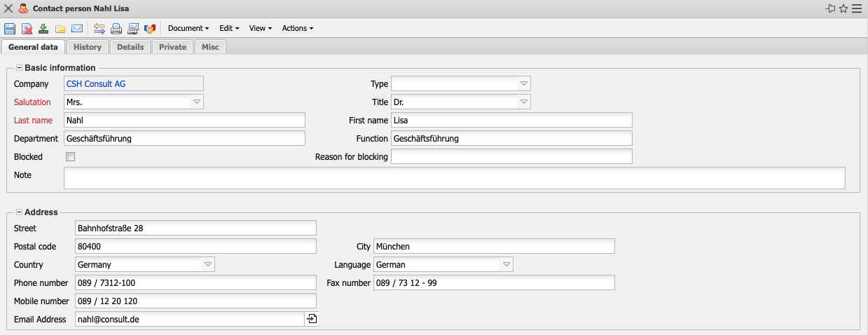Click the document icon with red X

pos(27,29)
